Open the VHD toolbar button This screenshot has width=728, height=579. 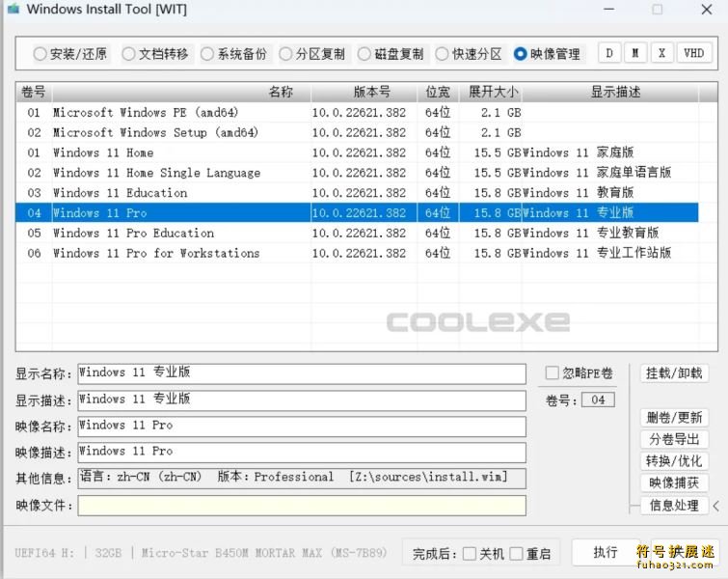click(x=694, y=53)
